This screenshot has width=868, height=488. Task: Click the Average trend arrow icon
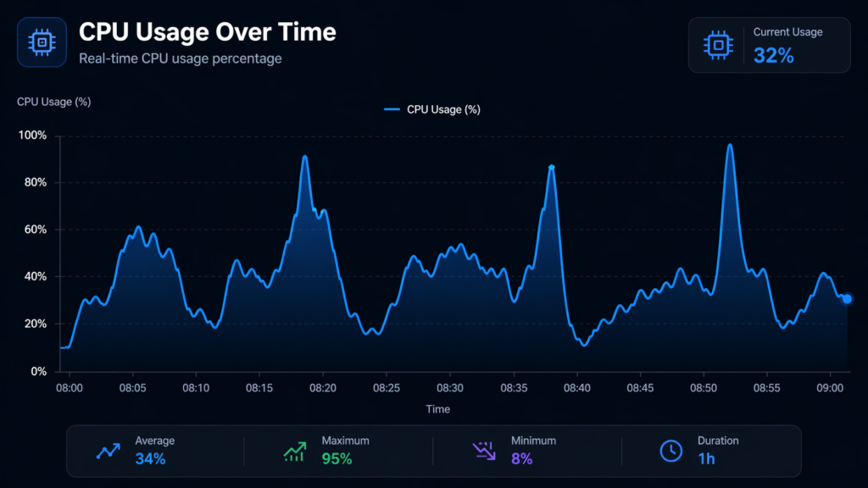pos(108,451)
